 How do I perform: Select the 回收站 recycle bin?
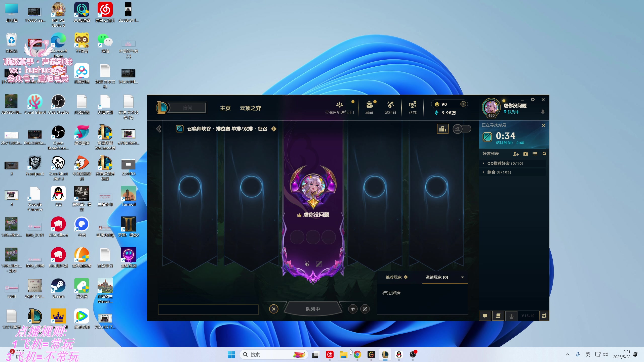click(x=12, y=43)
